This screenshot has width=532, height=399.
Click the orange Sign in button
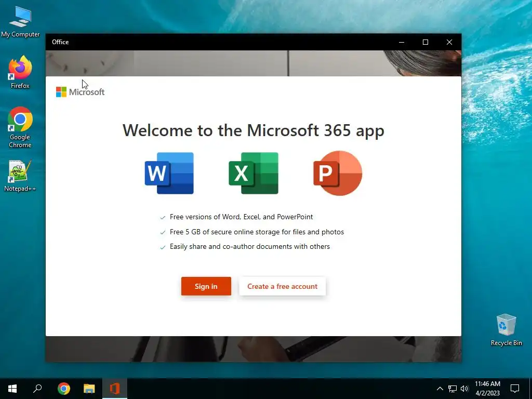tap(206, 286)
